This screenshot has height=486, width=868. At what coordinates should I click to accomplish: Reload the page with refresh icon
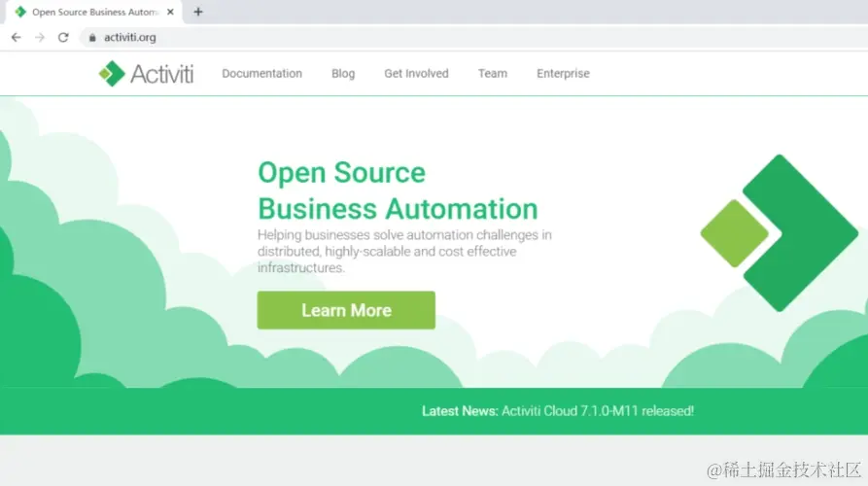tap(63, 37)
